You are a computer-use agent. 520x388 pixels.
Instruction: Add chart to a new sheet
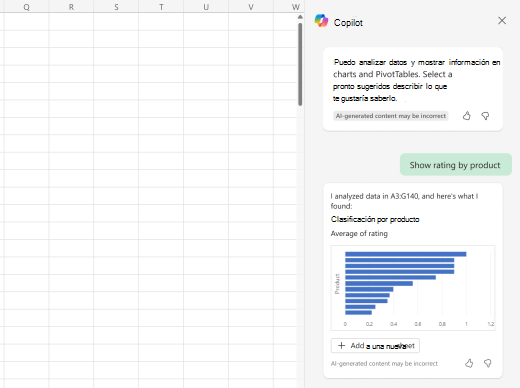tap(375, 346)
